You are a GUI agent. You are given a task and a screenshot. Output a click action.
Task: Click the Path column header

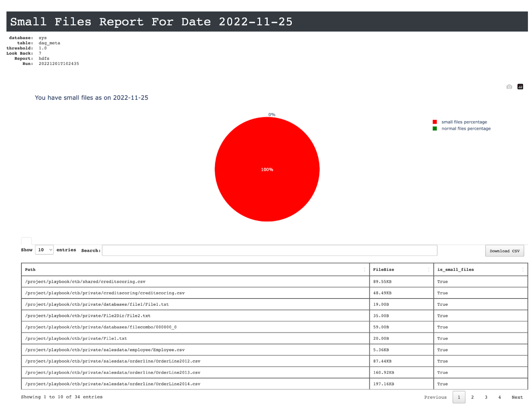point(195,269)
